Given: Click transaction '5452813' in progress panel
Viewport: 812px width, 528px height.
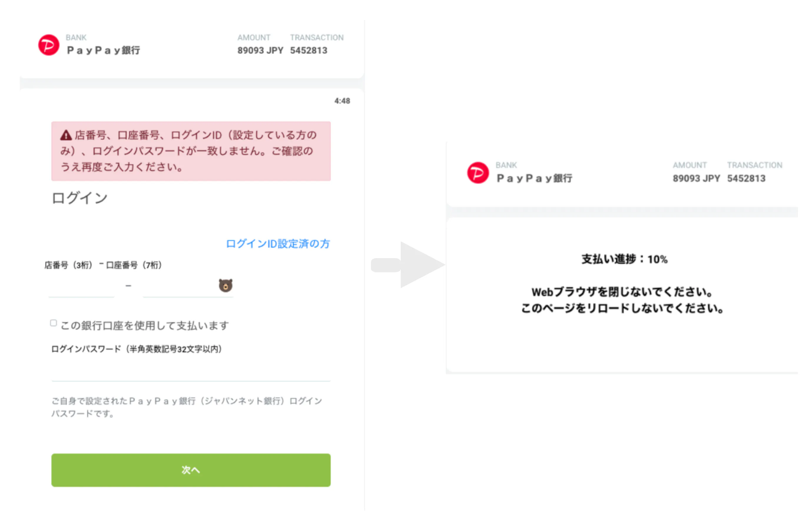Looking at the screenshot, I should 746,179.
